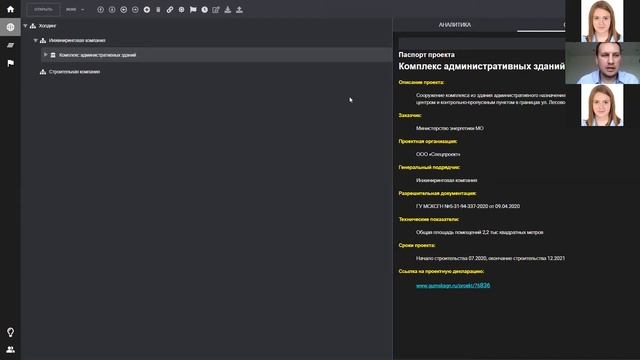This screenshot has height=360, width=640.
Task: Click the man's video thumbnail
Action: click(x=602, y=63)
